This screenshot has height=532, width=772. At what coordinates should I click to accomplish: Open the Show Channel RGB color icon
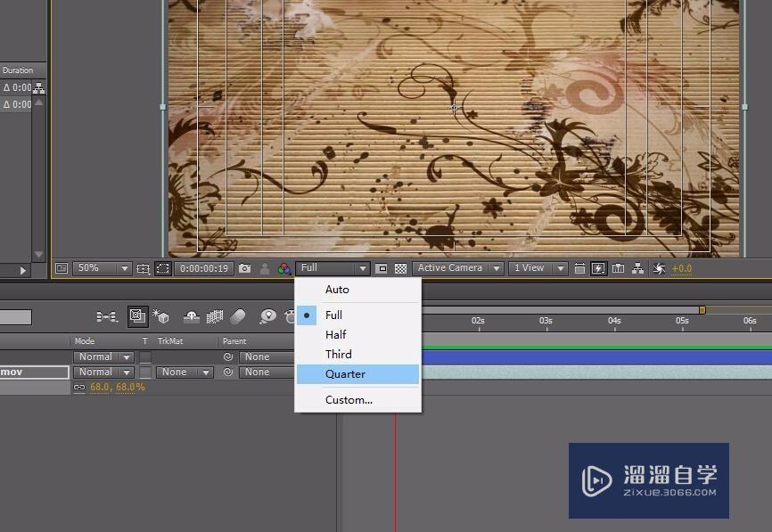pos(284,268)
